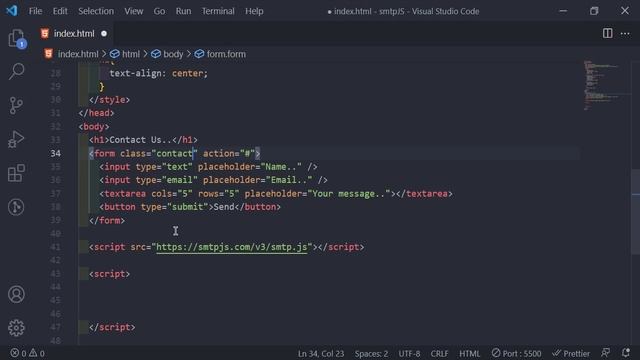Click the rows="5" attribute in textarea

tap(218, 193)
